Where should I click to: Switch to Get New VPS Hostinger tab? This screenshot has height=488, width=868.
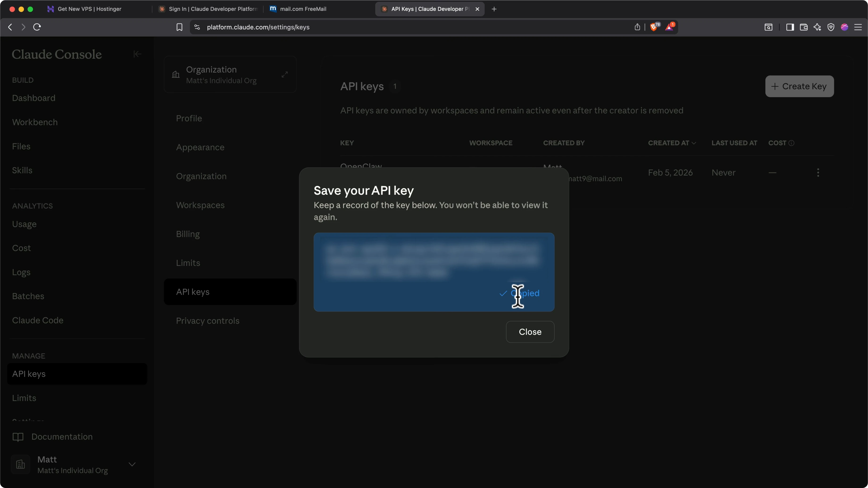[89, 9]
